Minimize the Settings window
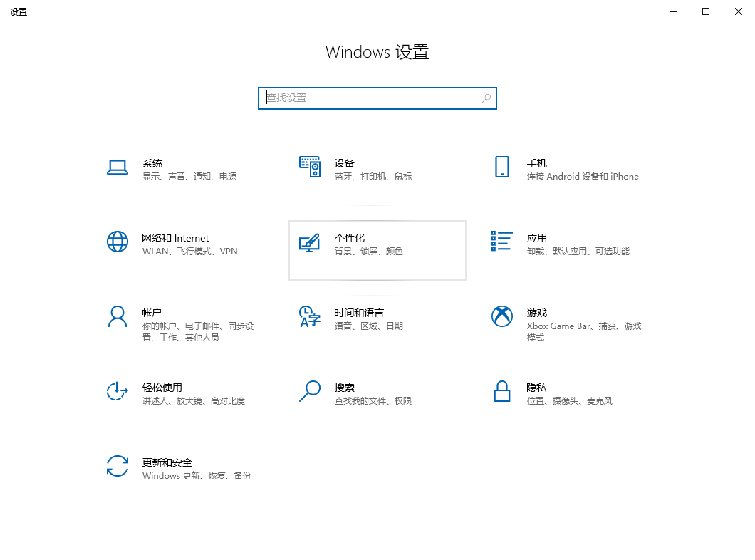This screenshot has height=560, width=755. pos(673,11)
